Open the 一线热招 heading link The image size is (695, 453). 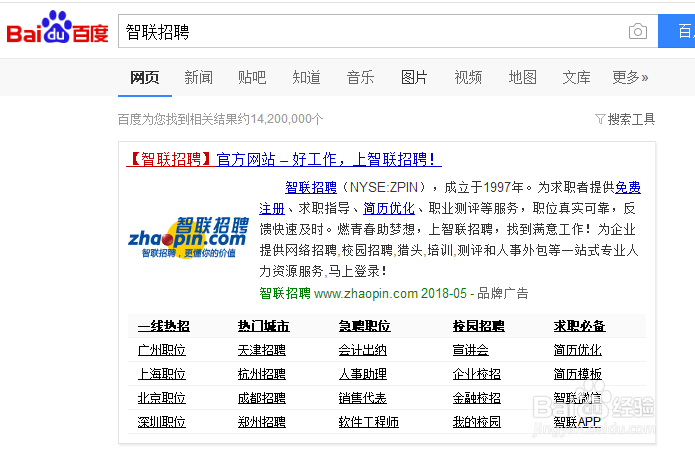point(164,326)
